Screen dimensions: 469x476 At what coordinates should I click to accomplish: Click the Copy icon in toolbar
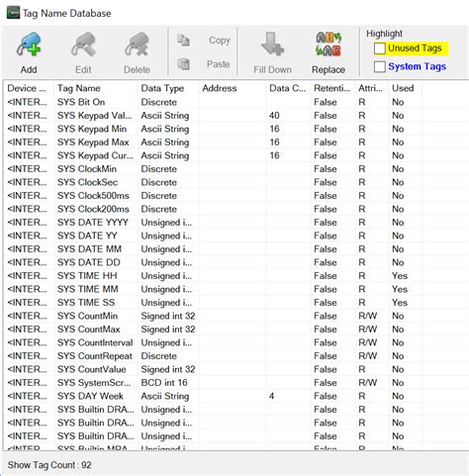183,41
